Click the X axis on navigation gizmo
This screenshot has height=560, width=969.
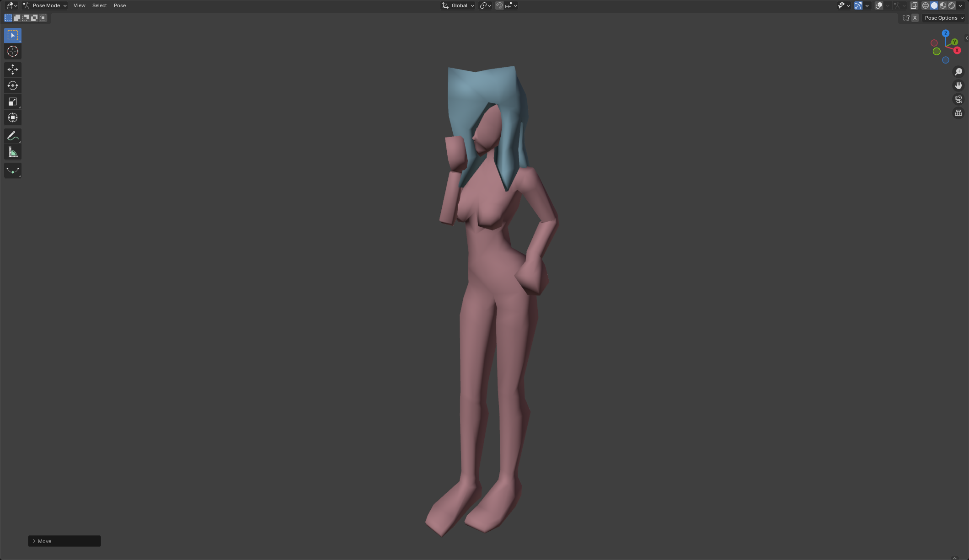(x=957, y=50)
